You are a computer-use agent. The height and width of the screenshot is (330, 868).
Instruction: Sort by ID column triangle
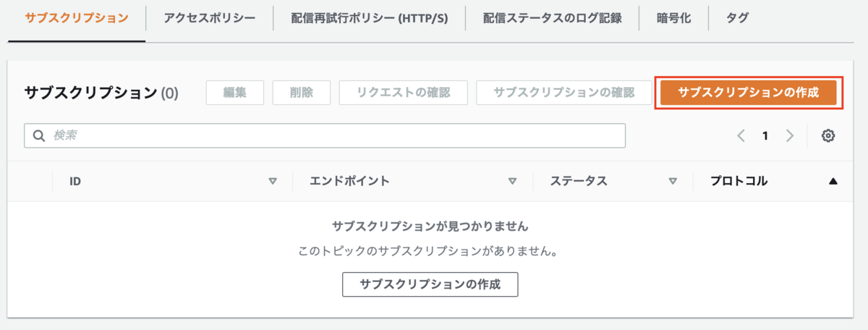coord(273,182)
